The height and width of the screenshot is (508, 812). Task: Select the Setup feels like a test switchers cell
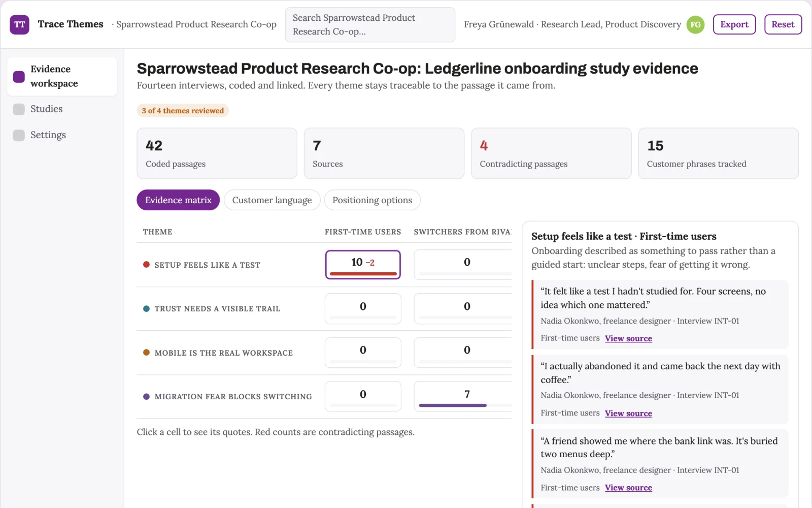463,265
